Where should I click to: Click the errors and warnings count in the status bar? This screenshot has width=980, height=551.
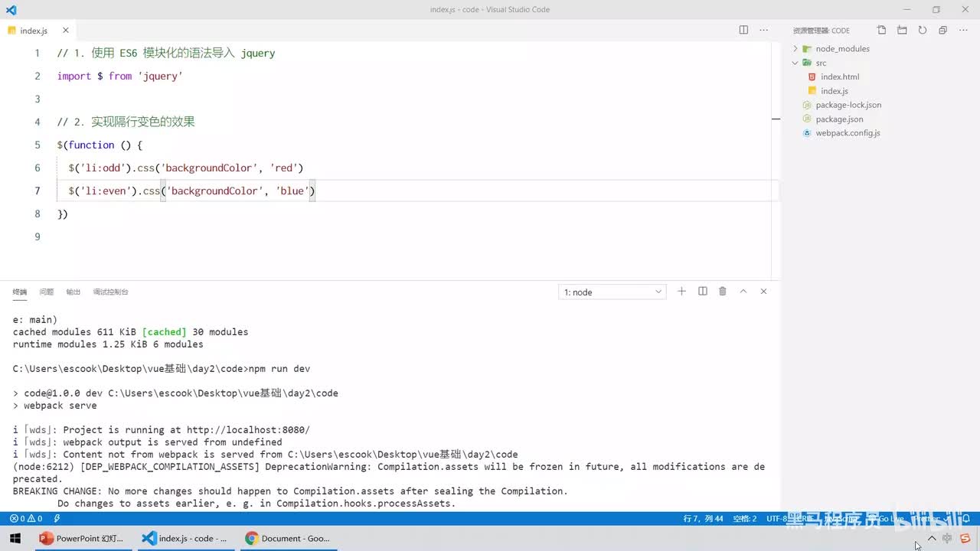[26, 518]
